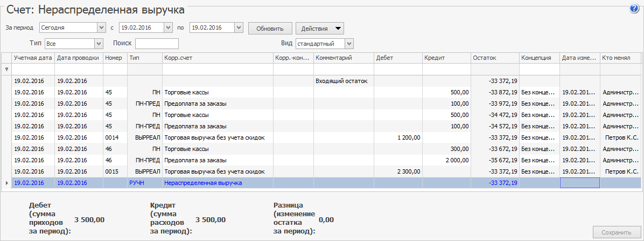Sort by the 'Номер' column header
This screenshot has width=644, height=241.
click(x=115, y=58)
